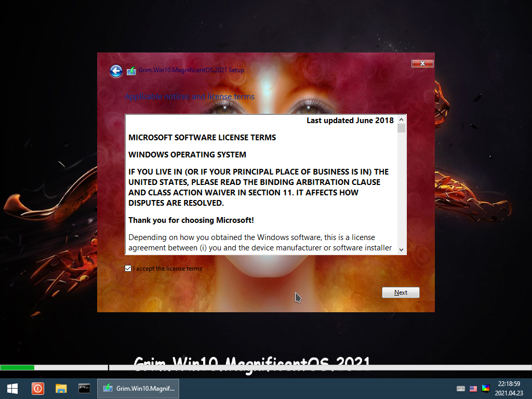Go back using the blue arrow button
The image size is (532, 399).
click(x=116, y=71)
